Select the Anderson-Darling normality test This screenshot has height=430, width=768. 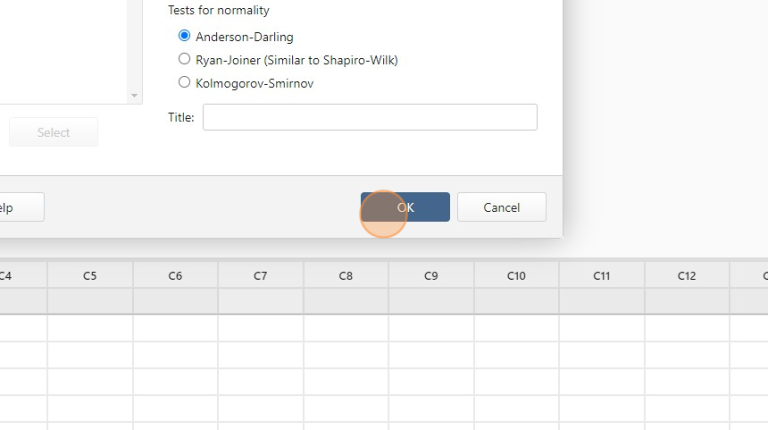[x=184, y=36]
